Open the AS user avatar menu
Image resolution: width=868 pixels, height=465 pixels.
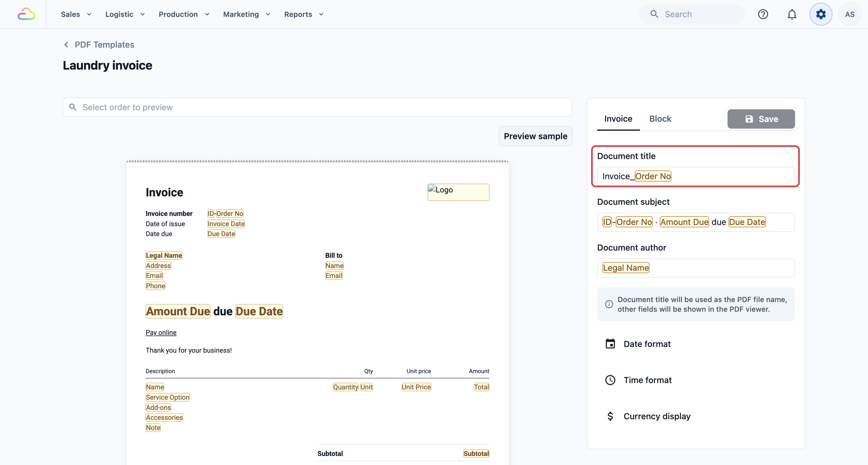click(x=850, y=14)
